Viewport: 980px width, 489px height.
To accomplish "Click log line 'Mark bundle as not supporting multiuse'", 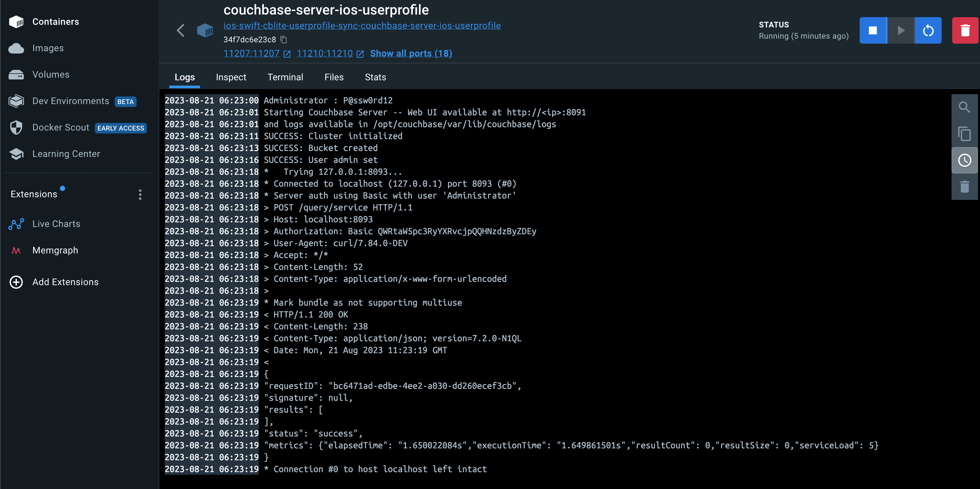I will point(363,303).
